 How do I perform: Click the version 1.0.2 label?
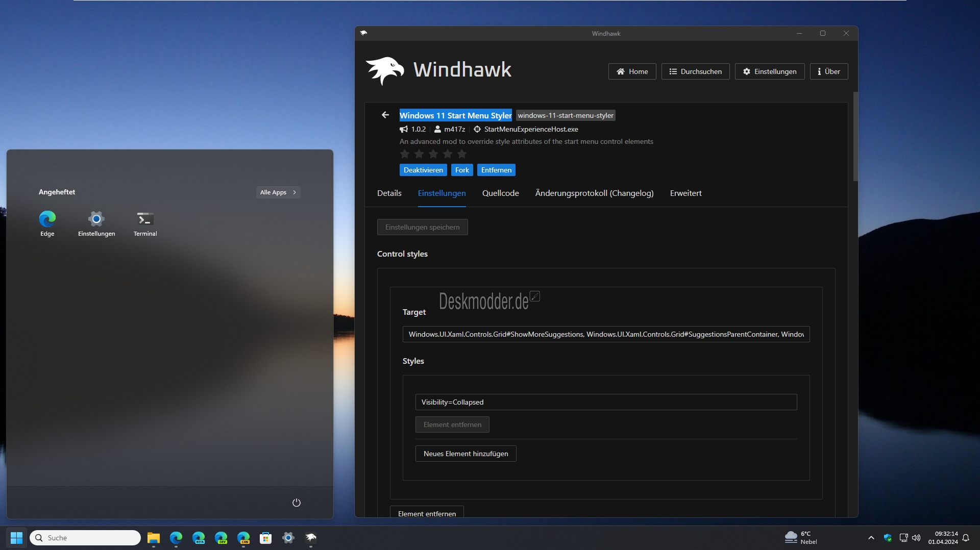tap(418, 129)
